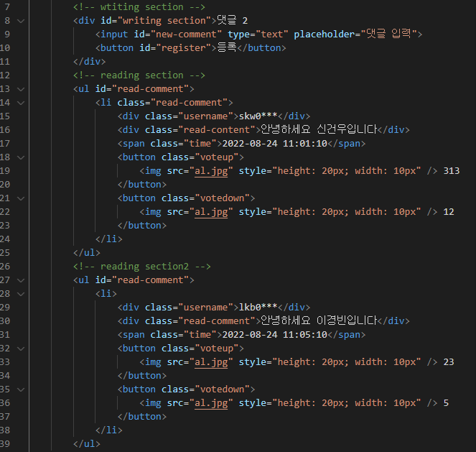The image size is (476, 452).
Task: Click the li class "read-comment" on line 14
Action: [x=189, y=103]
